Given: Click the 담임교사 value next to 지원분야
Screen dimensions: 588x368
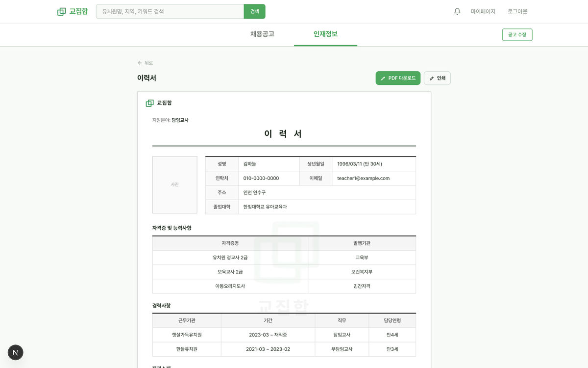Looking at the screenshot, I should [x=180, y=120].
